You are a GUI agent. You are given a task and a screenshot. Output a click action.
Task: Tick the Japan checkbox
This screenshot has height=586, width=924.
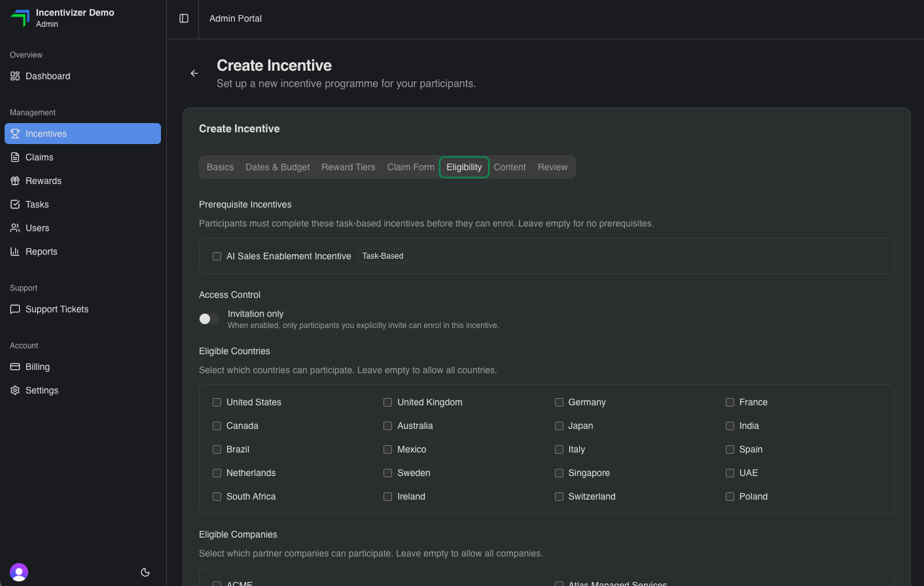pyautogui.click(x=559, y=426)
